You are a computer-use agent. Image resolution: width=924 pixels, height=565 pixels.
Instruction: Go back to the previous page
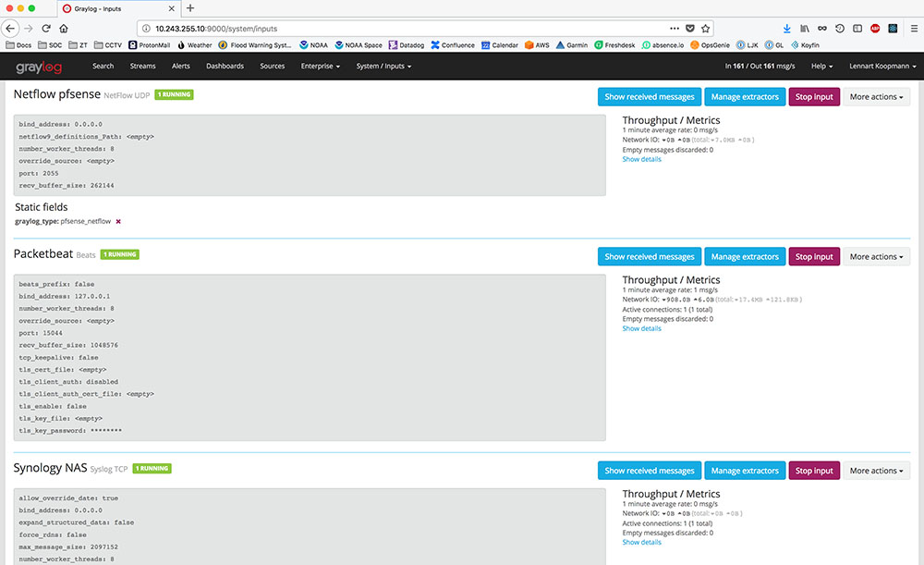tap(10, 29)
